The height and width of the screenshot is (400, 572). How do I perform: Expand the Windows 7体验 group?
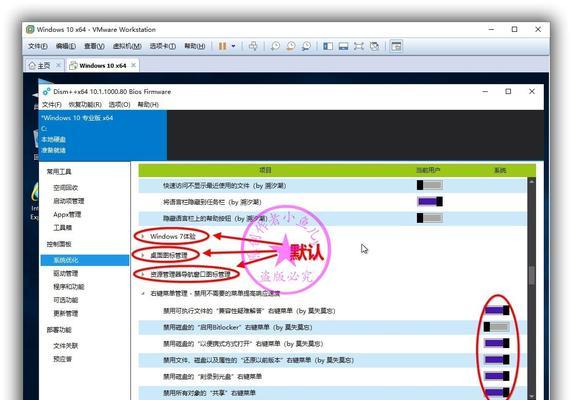143,236
